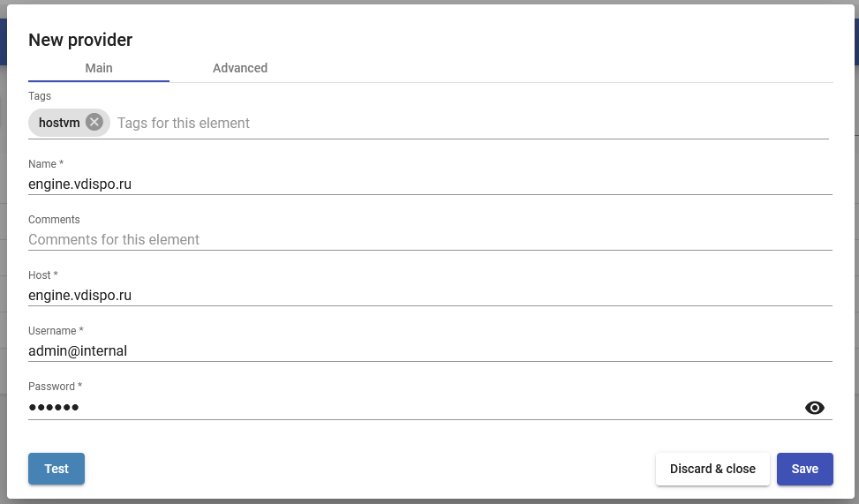This screenshot has height=504, width=859.
Task: Click the Host field label
Action: point(42,275)
